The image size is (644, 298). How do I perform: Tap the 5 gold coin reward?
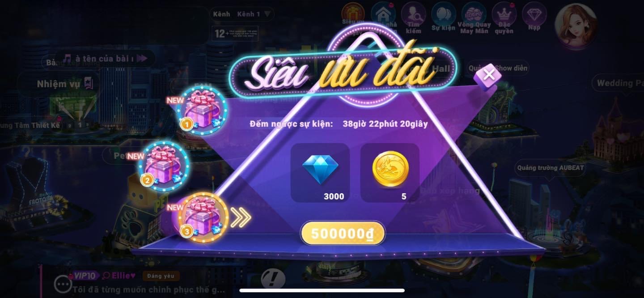390,173
